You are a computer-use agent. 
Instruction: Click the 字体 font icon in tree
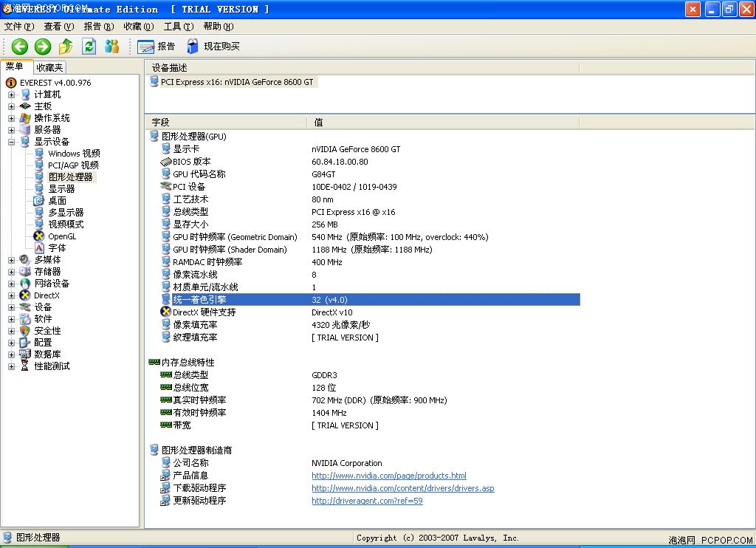[39, 248]
